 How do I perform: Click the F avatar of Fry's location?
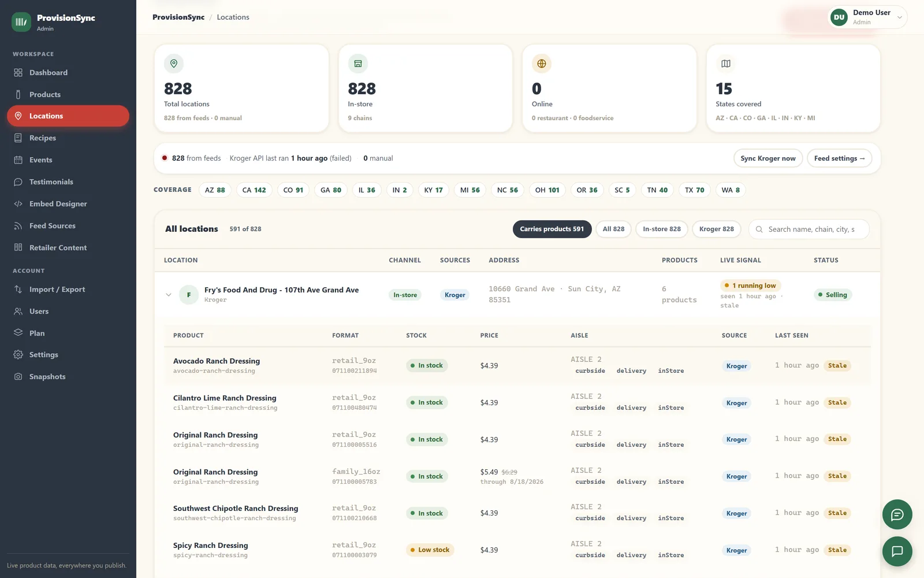189,295
